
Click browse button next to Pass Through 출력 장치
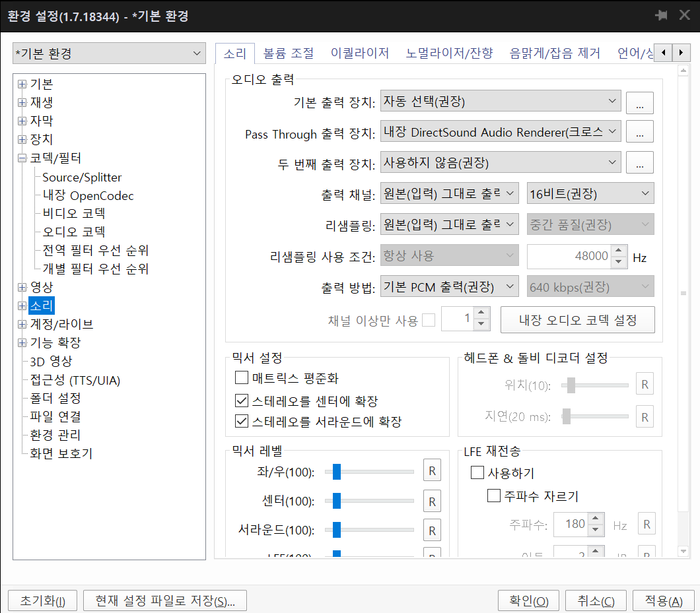click(639, 132)
